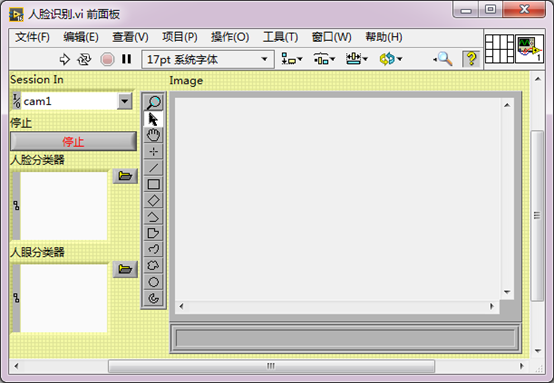This screenshot has width=554, height=383.
Task: Click the cam1 session name field
Action: 69,101
